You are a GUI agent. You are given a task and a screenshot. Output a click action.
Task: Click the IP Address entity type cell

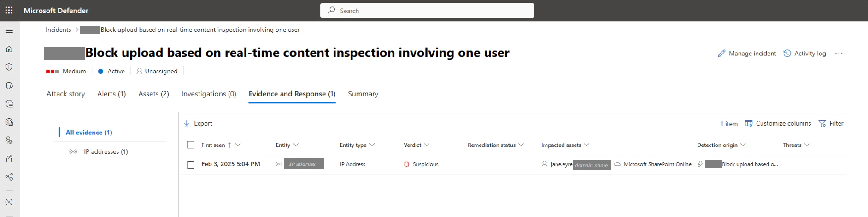point(352,164)
